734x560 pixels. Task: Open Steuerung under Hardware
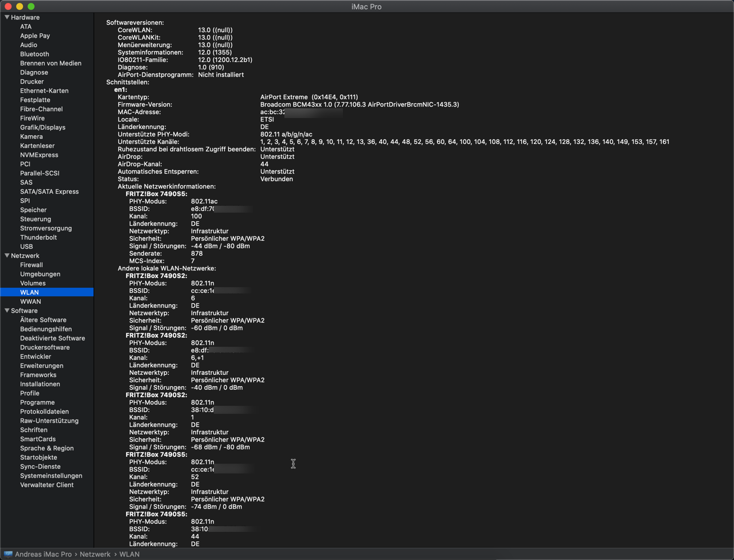(x=36, y=219)
